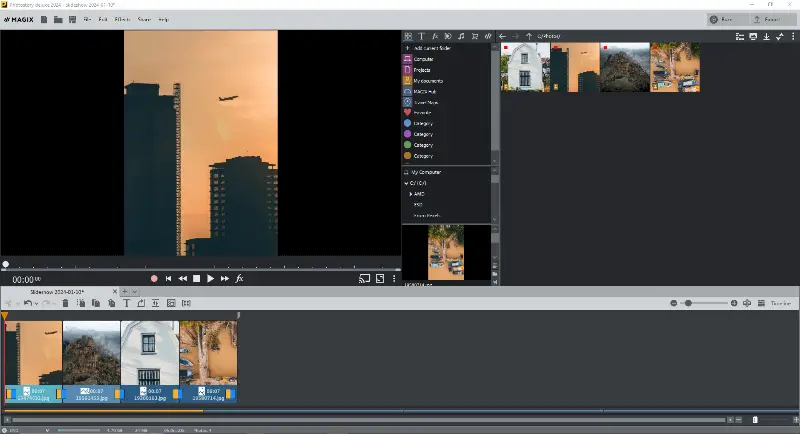The width and height of the screenshot is (800, 434).
Task: Add a title with the timeline T icon
Action: [x=127, y=303]
